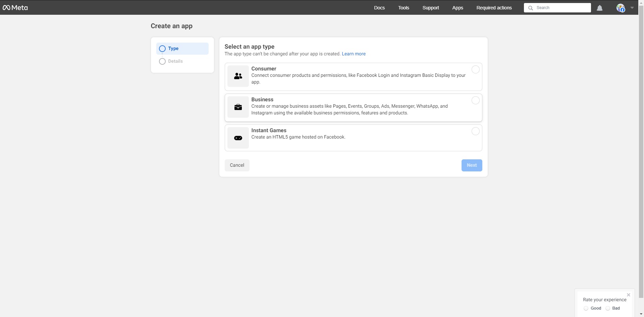Image resolution: width=644 pixels, height=317 pixels.
Task: Close the Rate your experience popup
Action: click(x=629, y=295)
